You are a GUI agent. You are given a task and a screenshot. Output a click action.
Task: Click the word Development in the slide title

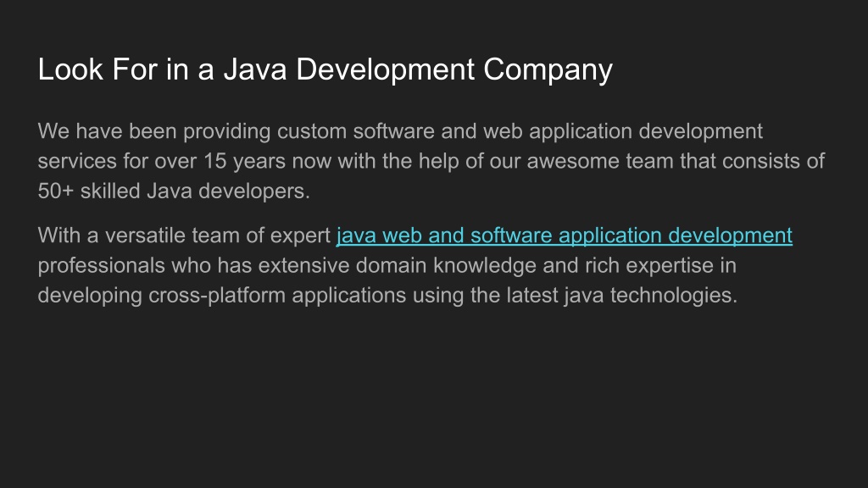386,70
